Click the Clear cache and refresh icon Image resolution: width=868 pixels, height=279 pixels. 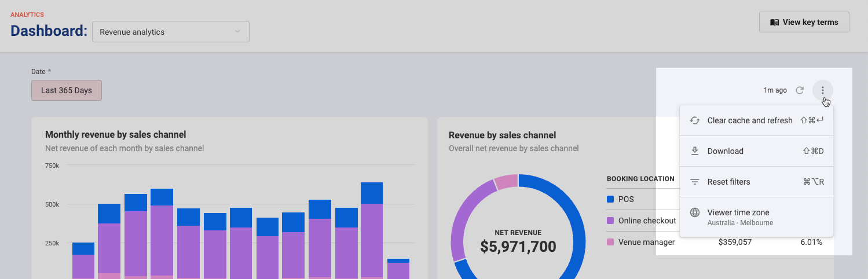pos(695,120)
